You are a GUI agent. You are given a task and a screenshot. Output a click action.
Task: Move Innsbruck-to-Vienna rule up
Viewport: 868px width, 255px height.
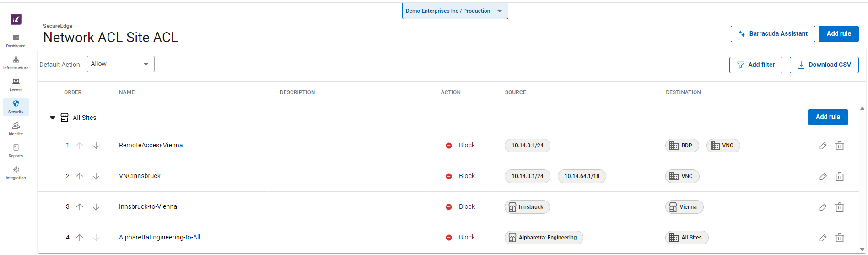(x=80, y=207)
